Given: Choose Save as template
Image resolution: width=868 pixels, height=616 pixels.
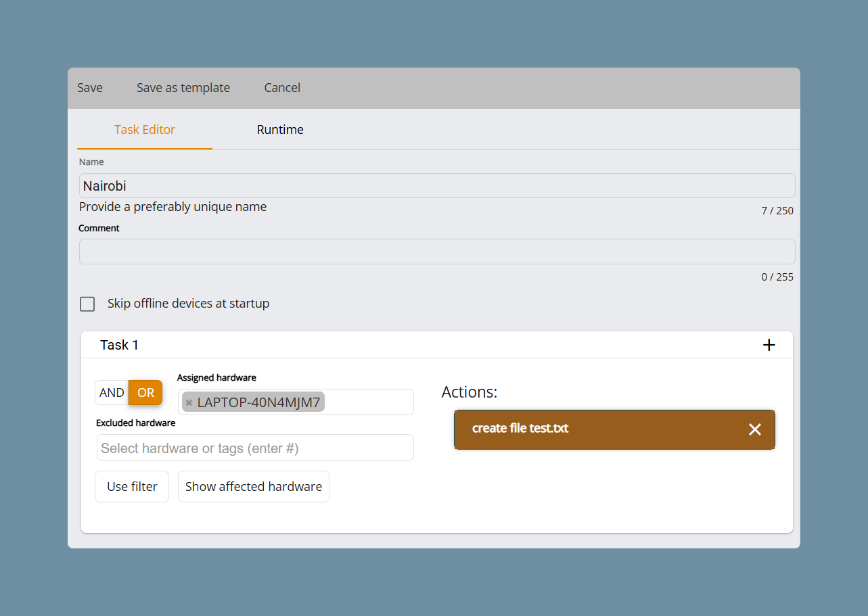Looking at the screenshot, I should (183, 88).
